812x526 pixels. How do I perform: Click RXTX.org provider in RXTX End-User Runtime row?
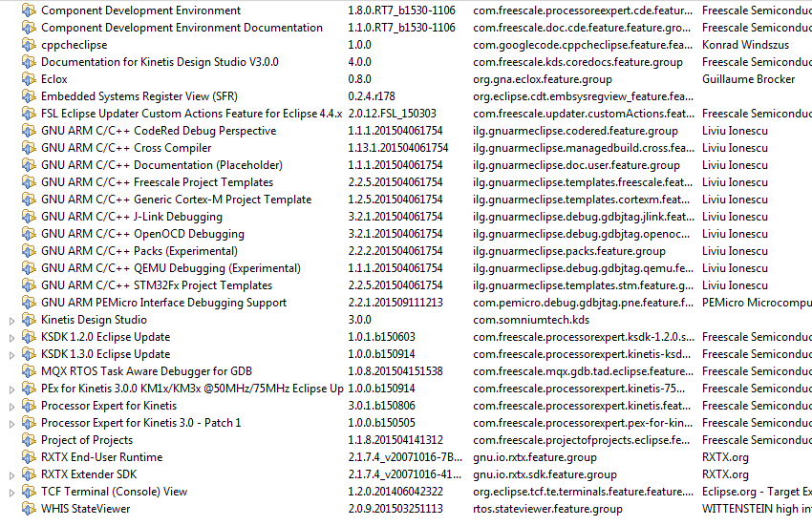[725, 457]
